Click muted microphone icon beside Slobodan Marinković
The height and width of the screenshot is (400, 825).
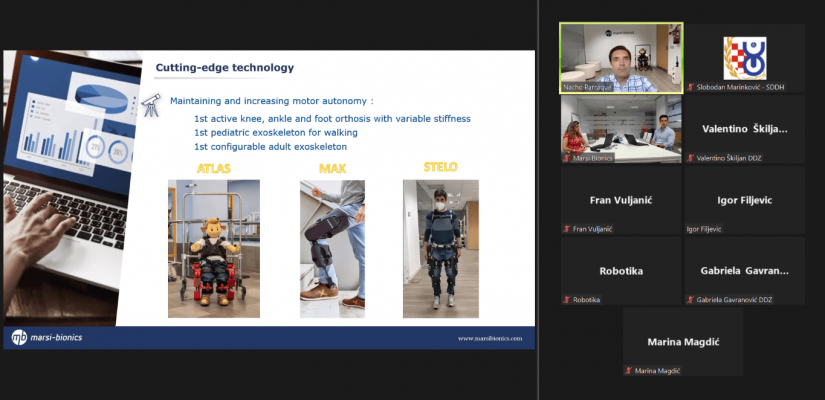(x=690, y=88)
